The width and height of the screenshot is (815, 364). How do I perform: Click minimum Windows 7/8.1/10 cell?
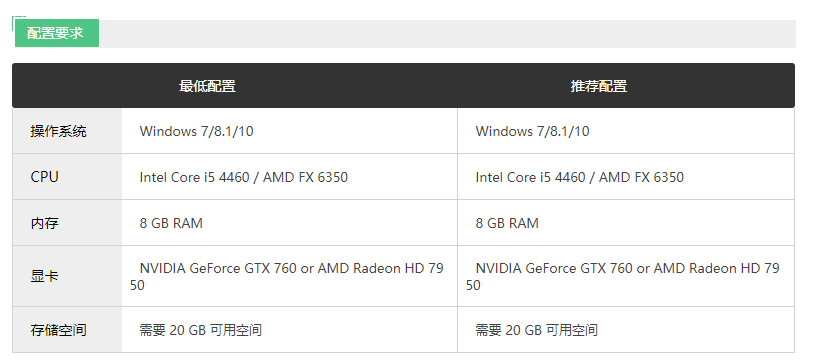[x=290, y=131]
